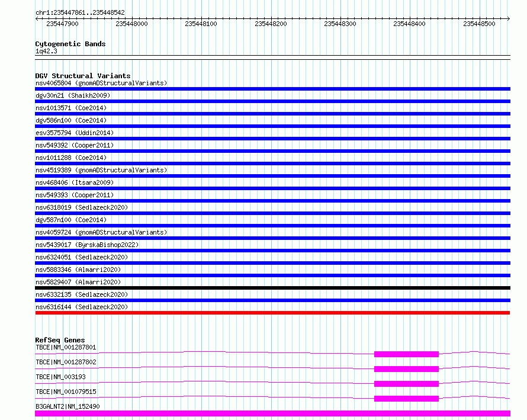Viewport: 527px width, 420px height.
Task: Click nsv6324051 (Sedlazeck2020) label
Action: 82,257
